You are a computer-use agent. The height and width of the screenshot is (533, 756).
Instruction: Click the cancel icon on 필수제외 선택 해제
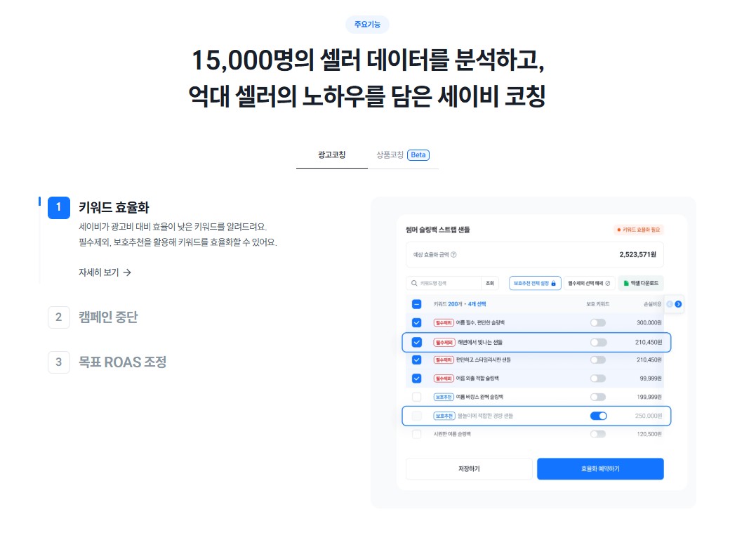pyautogui.click(x=607, y=283)
